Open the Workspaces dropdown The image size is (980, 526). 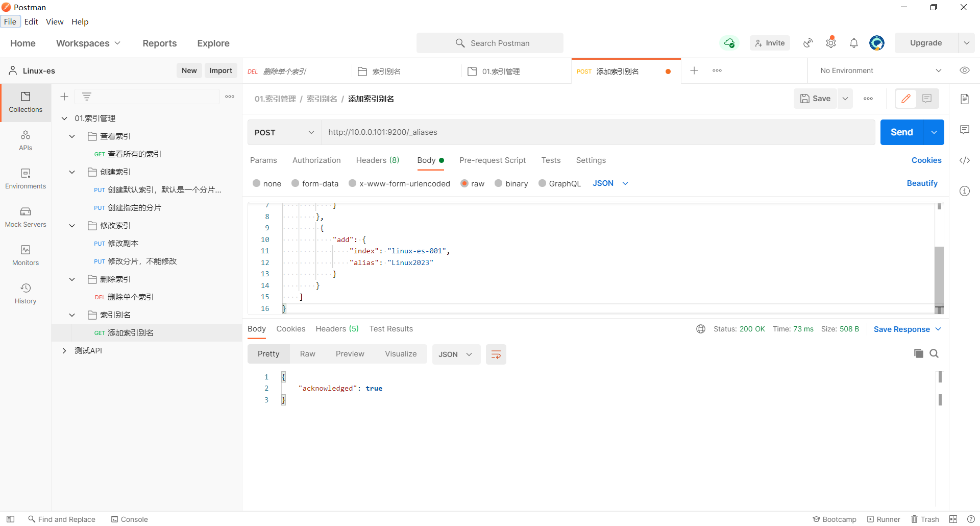point(88,43)
